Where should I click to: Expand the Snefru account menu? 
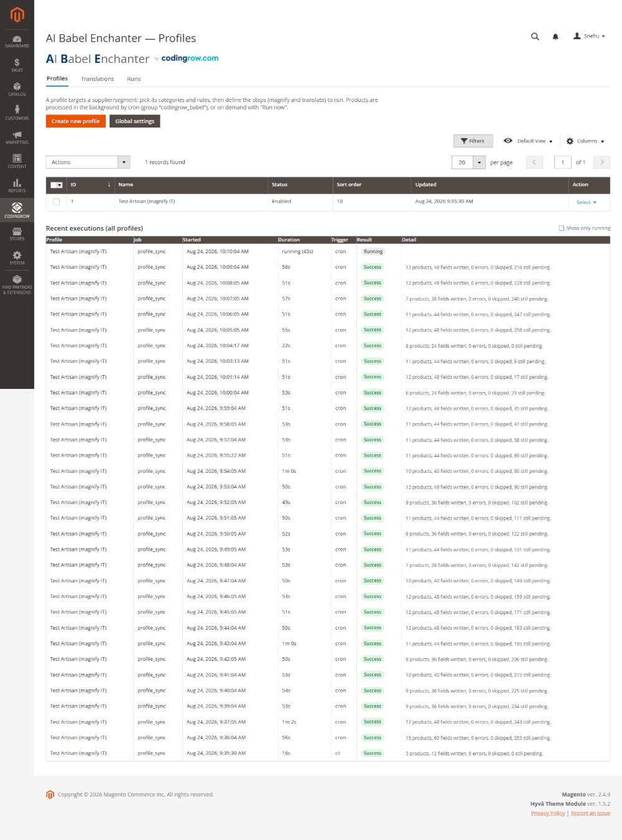(589, 36)
